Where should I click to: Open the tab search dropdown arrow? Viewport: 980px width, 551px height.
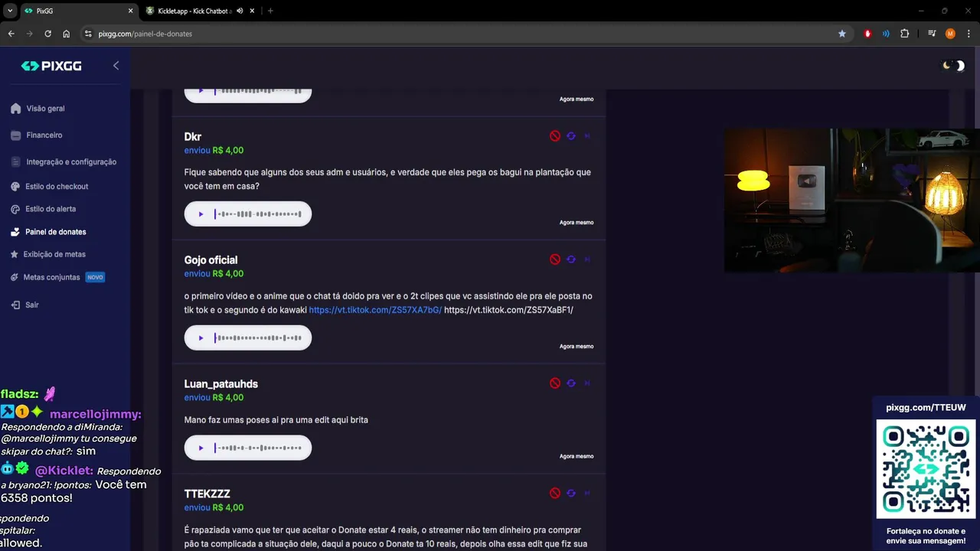pos(9,11)
